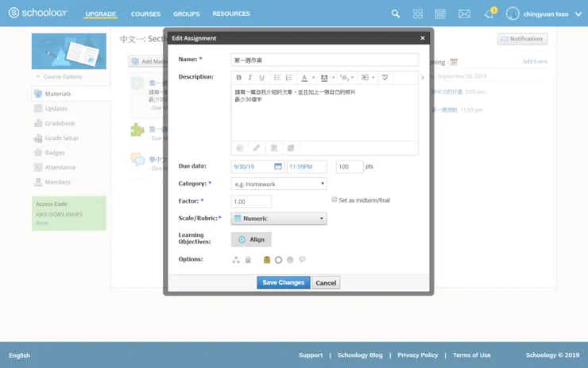Screen dimensions: 588x368
Task: Open the Category dropdown
Action: click(279, 184)
